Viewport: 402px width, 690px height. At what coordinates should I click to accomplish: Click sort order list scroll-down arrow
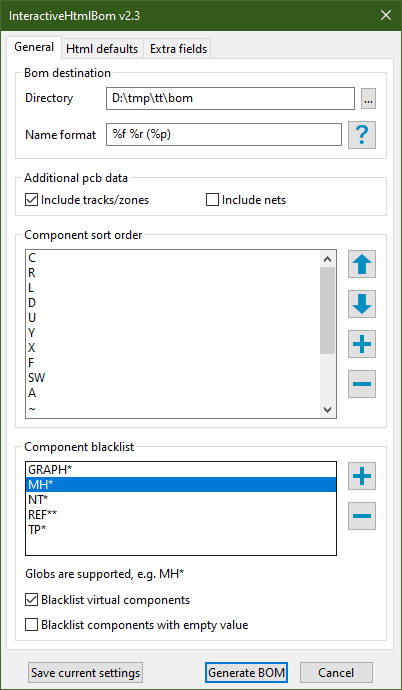click(x=327, y=409)
